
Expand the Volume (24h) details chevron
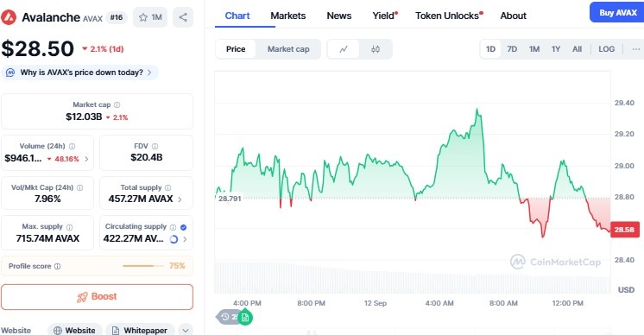86,159
